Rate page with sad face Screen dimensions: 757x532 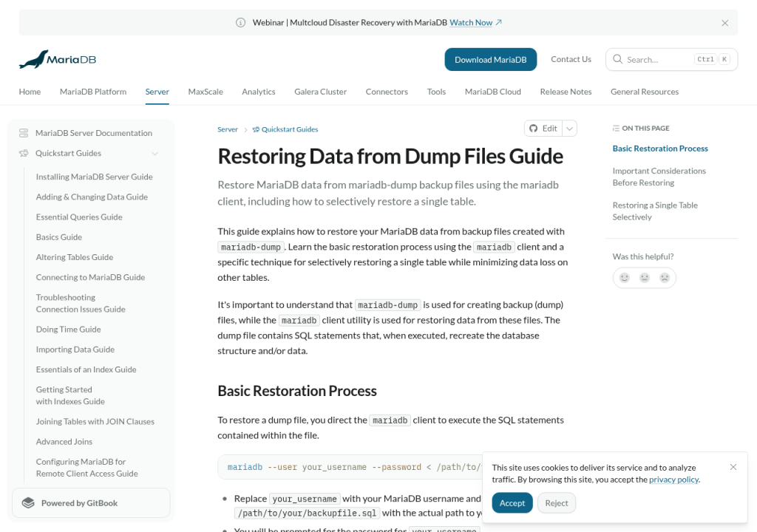coord(665,278)
